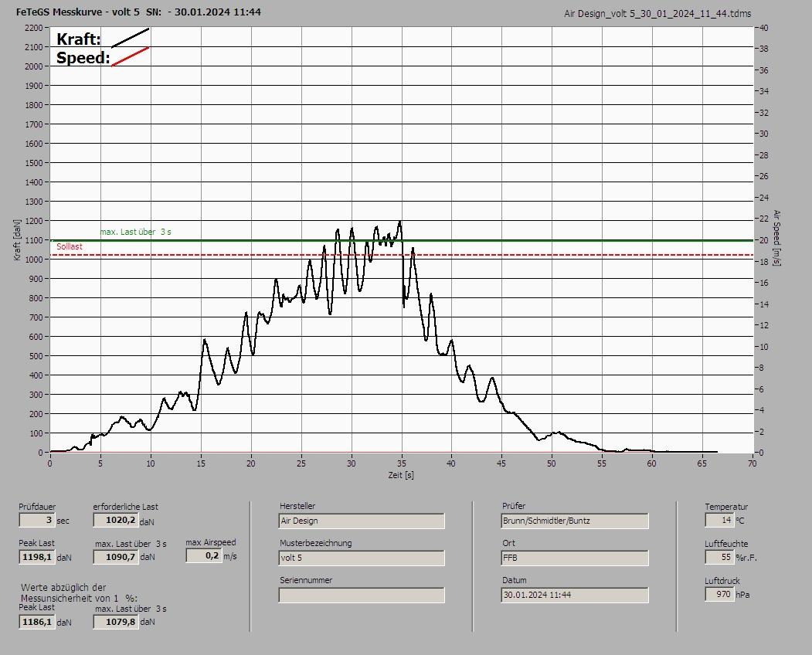Click the max Airspeed field showing 0,2
The width and height of the screenshot is (812, 655).
[x=203, y=555]
